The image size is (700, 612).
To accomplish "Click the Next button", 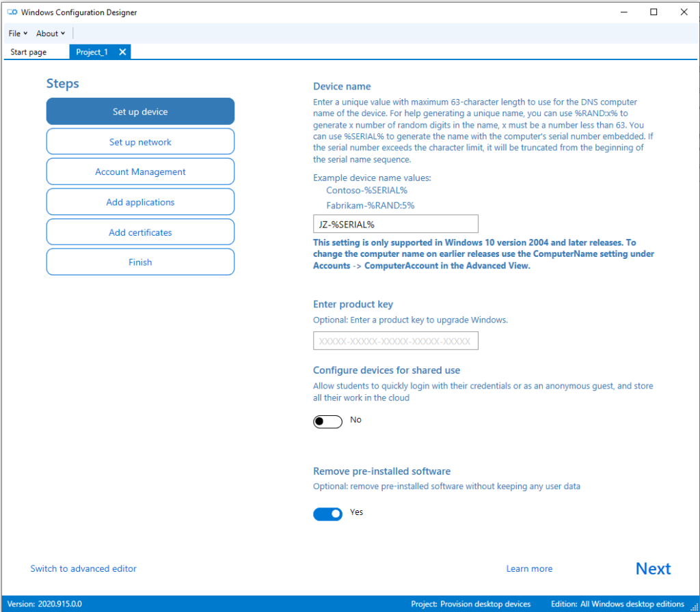I will [653, 569].
